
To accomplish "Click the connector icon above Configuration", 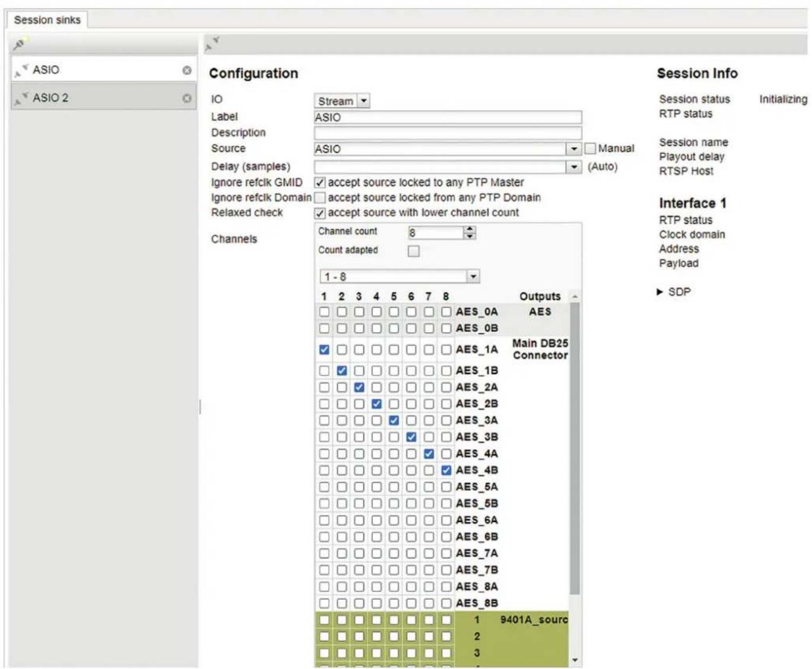I will [x=212, y=43].
